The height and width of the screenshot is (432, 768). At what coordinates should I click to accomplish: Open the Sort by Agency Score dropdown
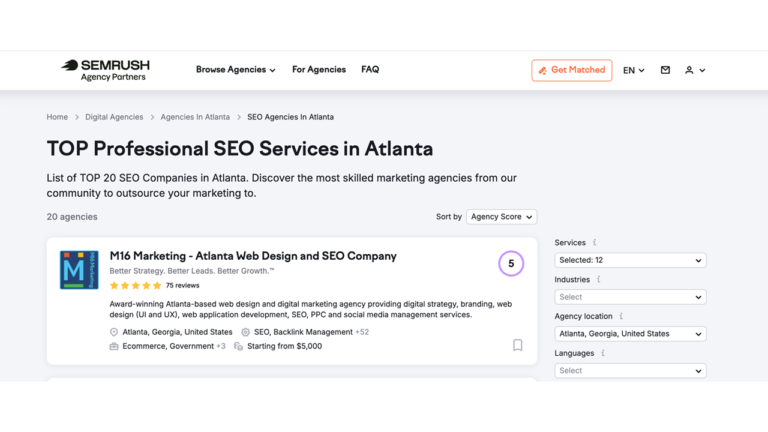point(502,216)
